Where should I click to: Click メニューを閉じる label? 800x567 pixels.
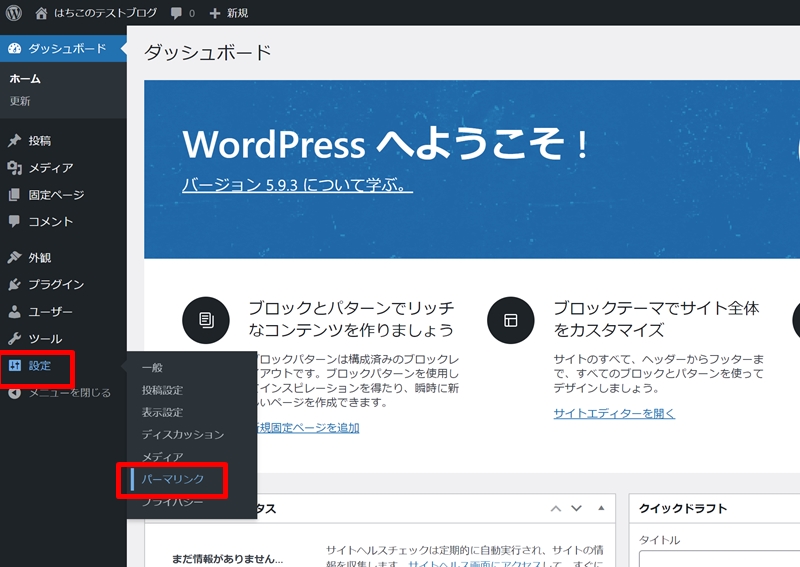tap(69, 392)
